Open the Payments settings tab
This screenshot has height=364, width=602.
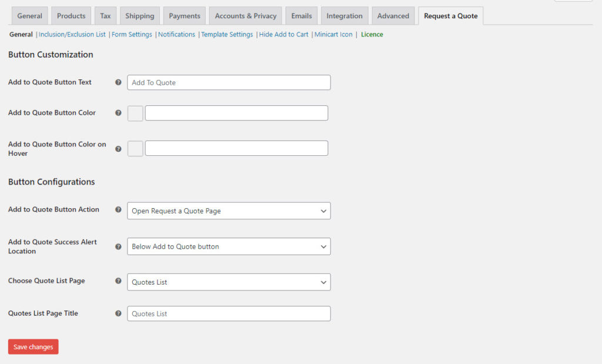[185, 16]
